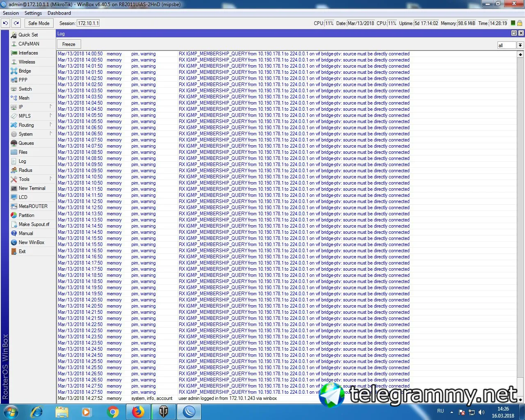Click the Uptime value 5d 17:14:02

(x=426, y=23)
